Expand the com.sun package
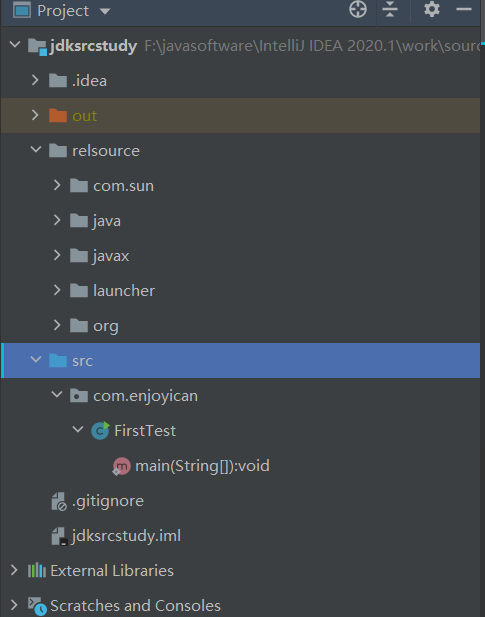This screenshot has width=485, height=617. pos(57,185)
